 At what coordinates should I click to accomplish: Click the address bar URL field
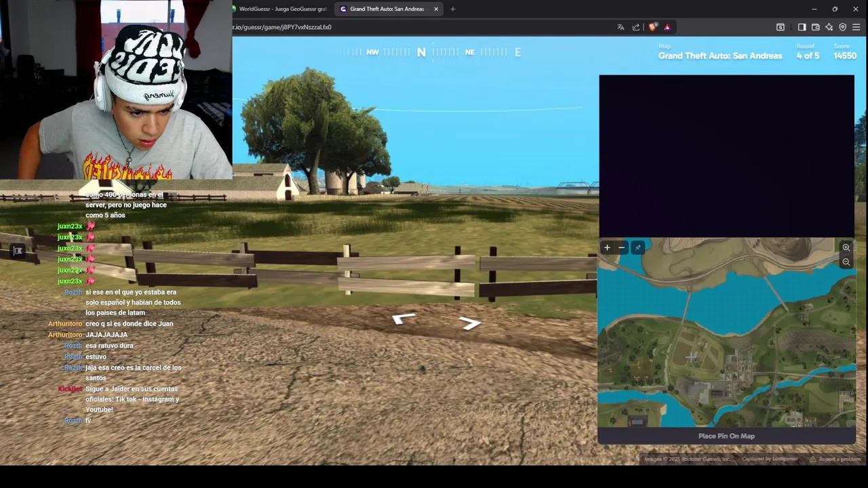(420, 27)
